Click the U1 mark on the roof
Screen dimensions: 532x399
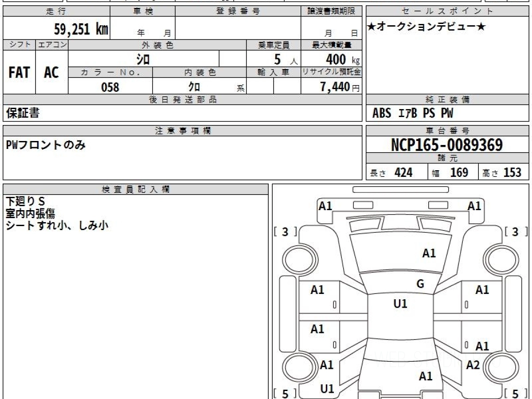pyautogui.click(x=400, y=304)
